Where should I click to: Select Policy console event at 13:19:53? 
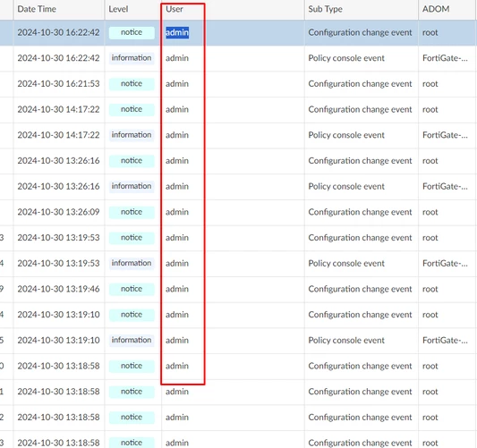pyautogui.click(x=346, y=263)
